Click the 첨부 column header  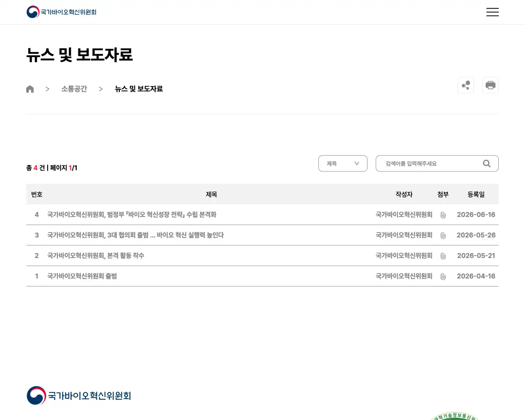[443, 194]
